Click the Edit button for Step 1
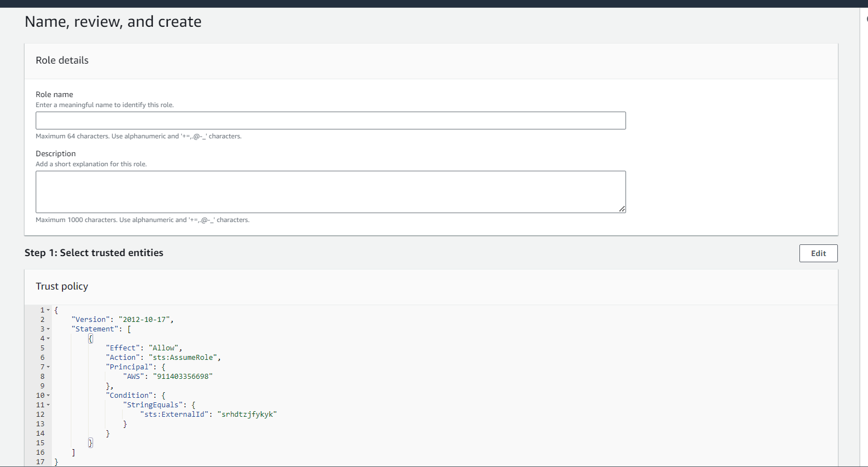Screen dimensions: 868x467 click(818, 253)
